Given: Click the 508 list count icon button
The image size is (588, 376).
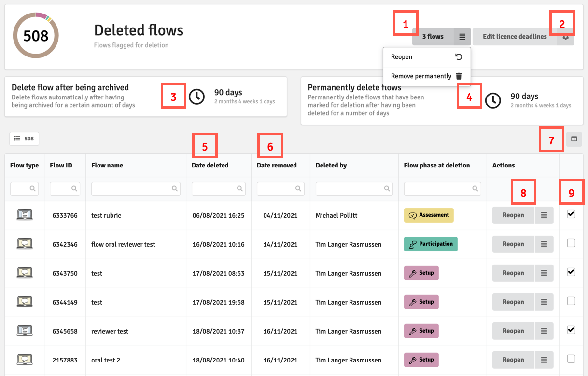Looking at the screenshot, I should 24,139.
